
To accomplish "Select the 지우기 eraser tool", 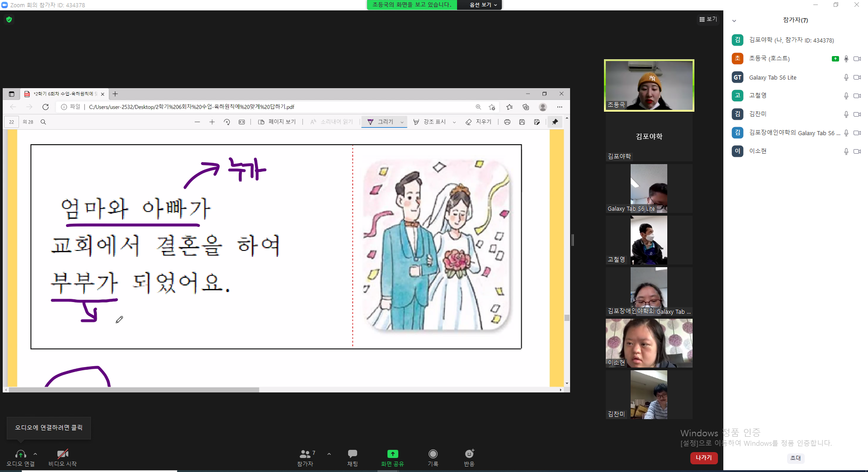I will click(478, 122).
